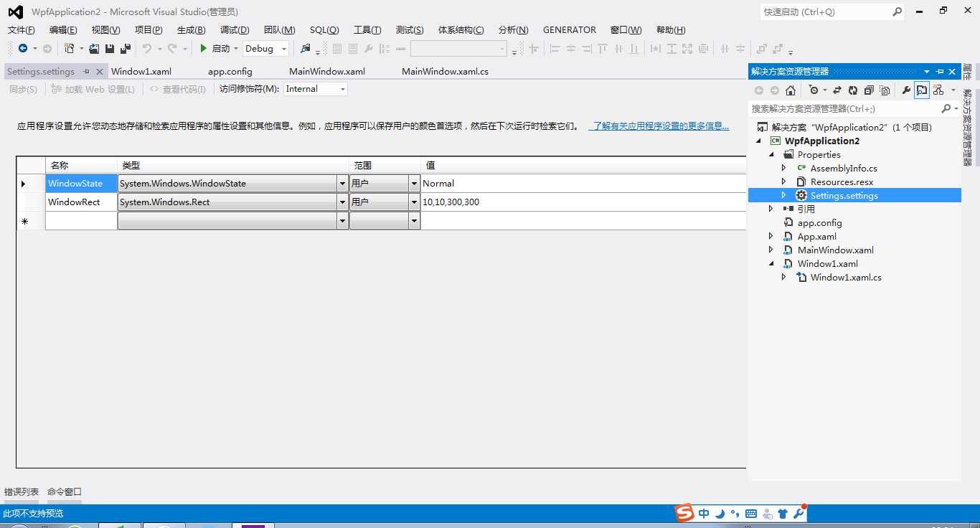Collapse the WpfApplication2 project node
980x528 pixels.
(760, 141)
